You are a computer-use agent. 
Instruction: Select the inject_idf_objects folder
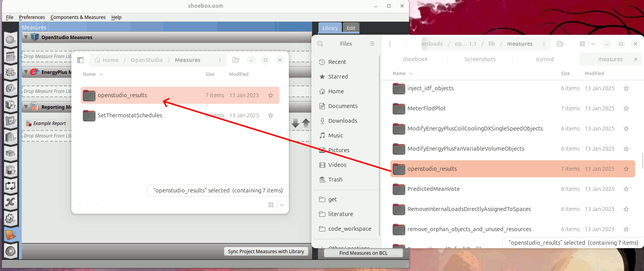[430, 88]
